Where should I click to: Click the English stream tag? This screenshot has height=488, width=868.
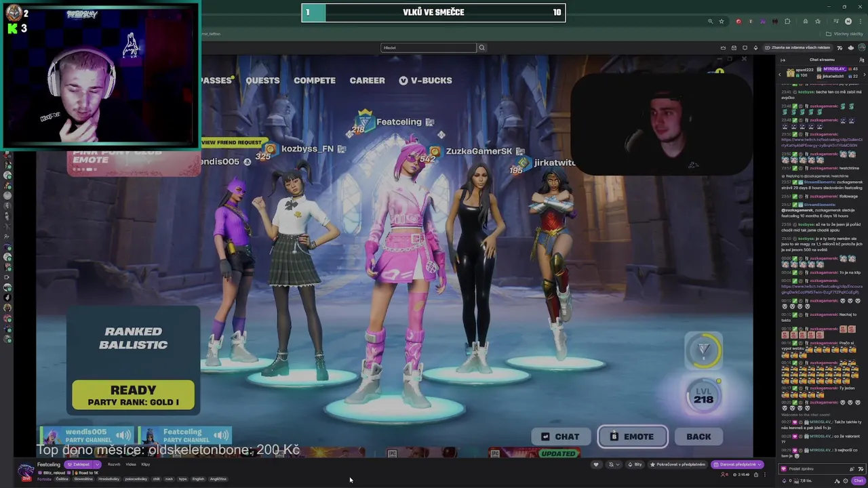tap(198, 479)
